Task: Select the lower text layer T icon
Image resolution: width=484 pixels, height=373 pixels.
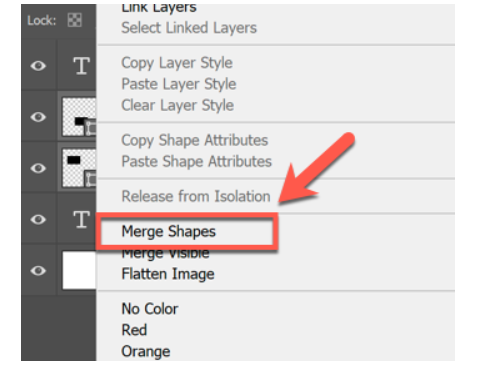Action: pyautogui.click(x=81, y=219)
